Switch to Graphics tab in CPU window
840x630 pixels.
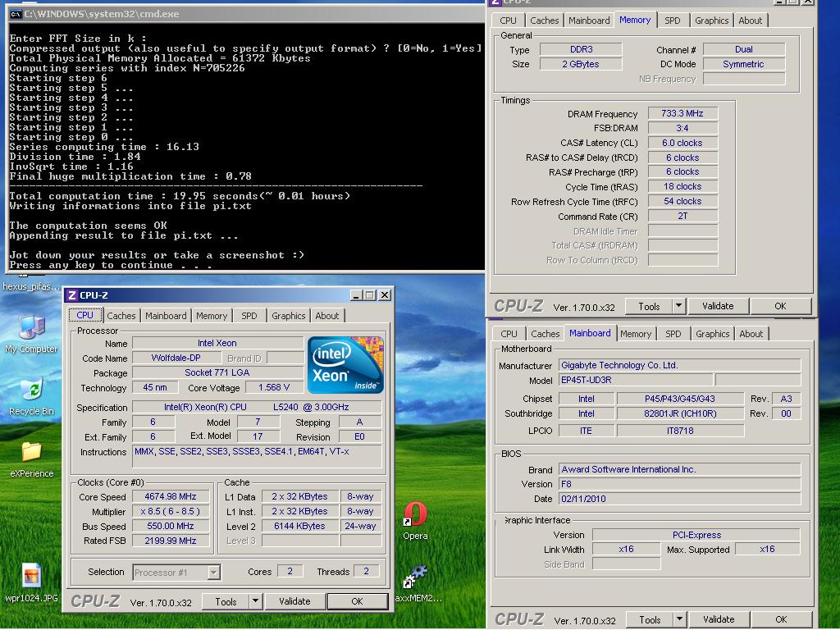(288, 316)
